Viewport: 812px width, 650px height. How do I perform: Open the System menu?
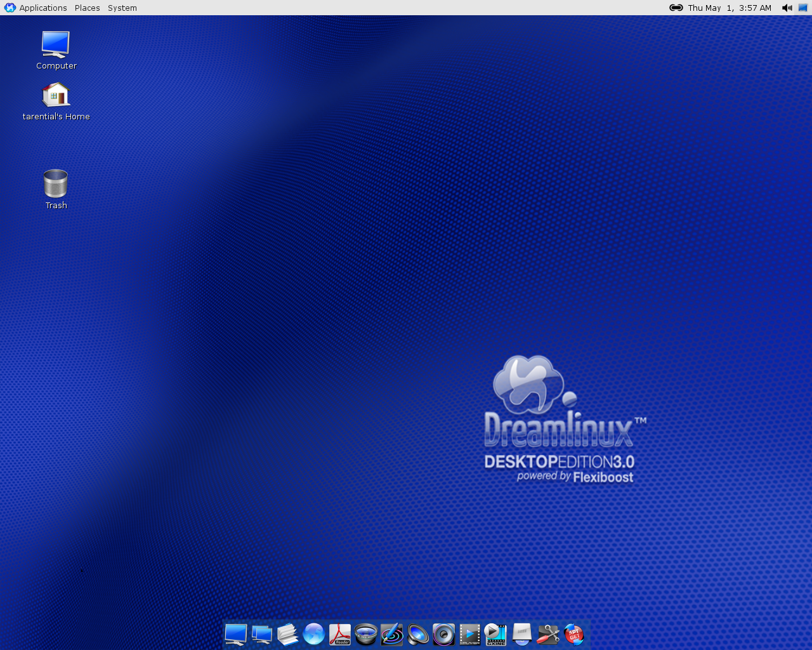[122, 8]
